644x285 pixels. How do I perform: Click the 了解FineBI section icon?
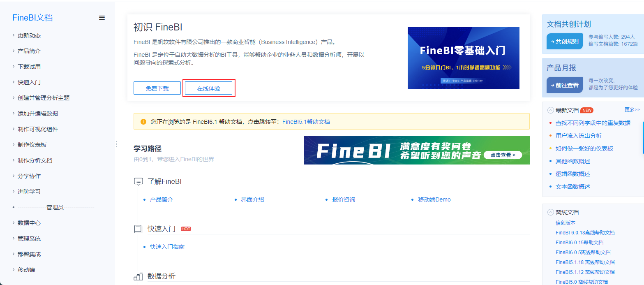(x=138, y=181)
